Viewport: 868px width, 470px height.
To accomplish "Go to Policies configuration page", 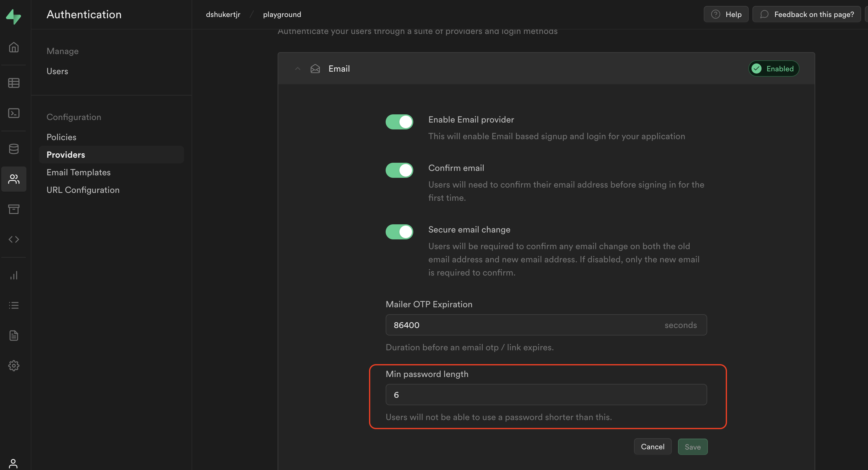I will 61,137.
